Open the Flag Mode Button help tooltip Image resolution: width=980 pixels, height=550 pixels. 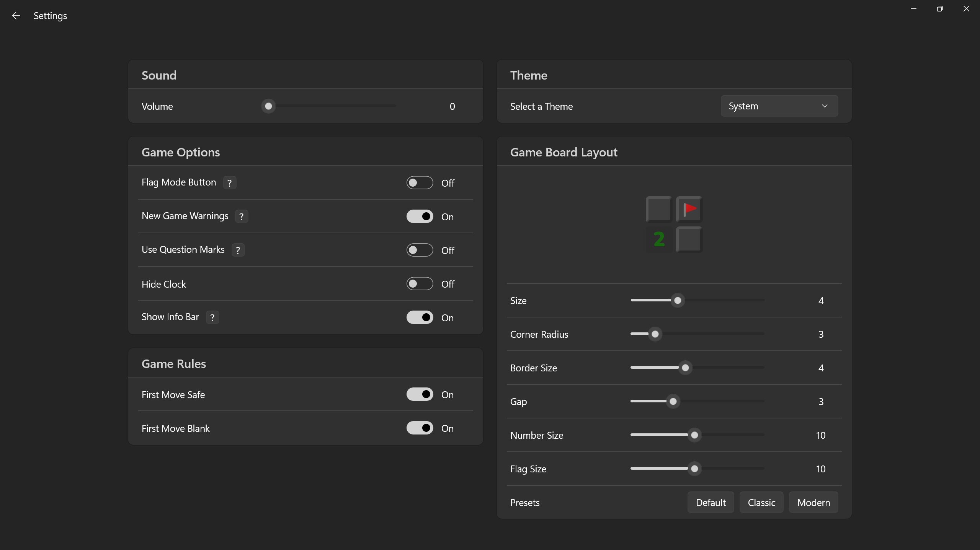coord(229,182)
